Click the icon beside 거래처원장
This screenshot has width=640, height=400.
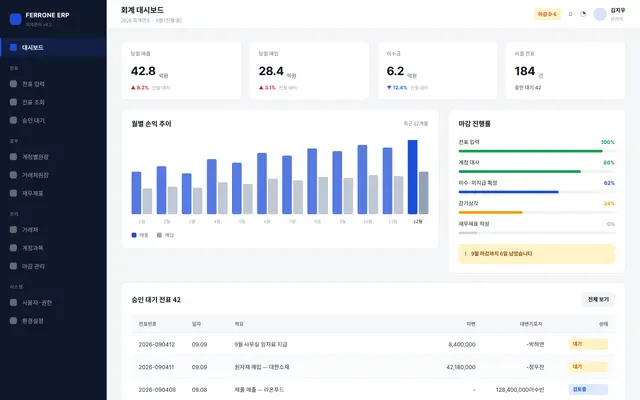(x=13, y=175)
